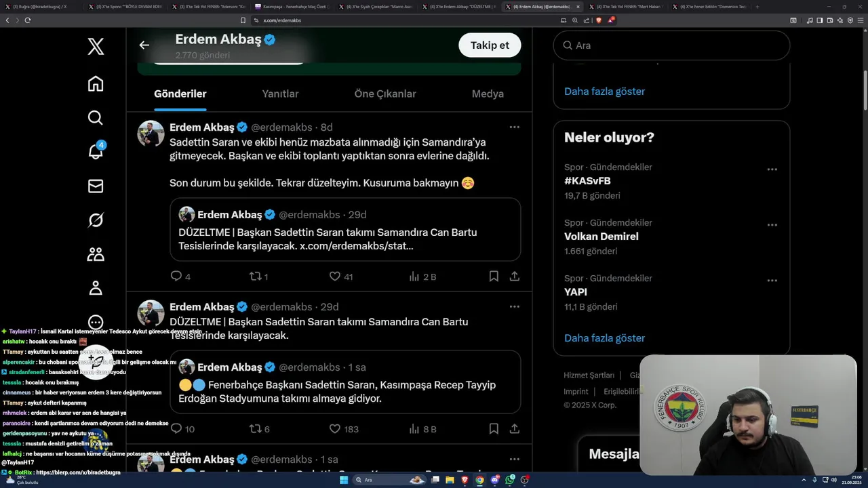
Task: Open the Brave Wallet icon in toolbar
Action: 829,20
